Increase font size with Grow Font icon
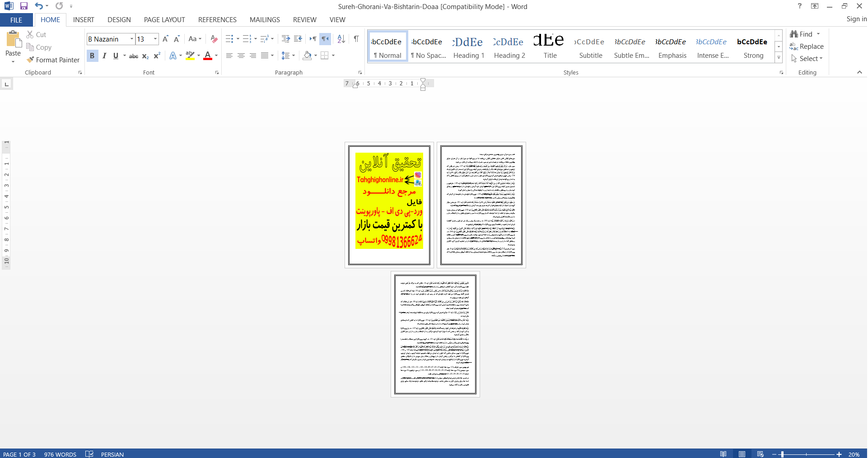This screenshot has width=868, height=458. pyautogui.click(x=165, y=39)
